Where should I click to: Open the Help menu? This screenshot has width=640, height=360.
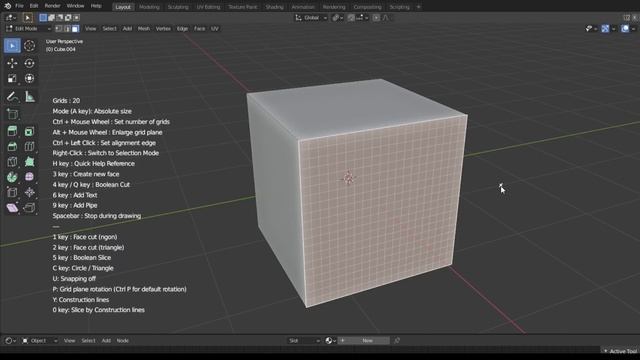pyautogui.click(x=96, y=6)
